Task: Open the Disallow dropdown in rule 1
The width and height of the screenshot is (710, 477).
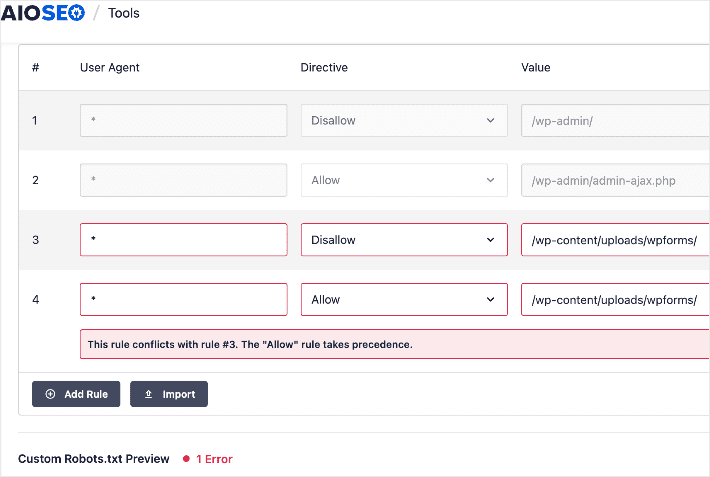Action: pyautogui.click(x=404, y=120)
